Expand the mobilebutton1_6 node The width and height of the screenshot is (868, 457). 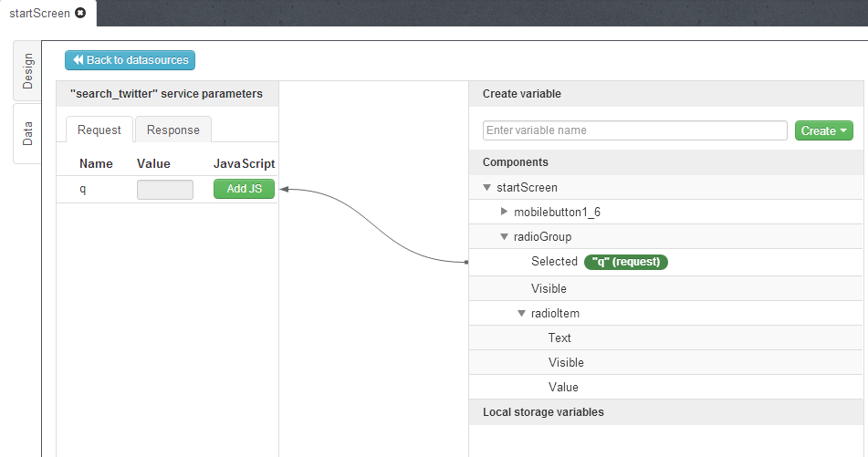click(504, 213)
